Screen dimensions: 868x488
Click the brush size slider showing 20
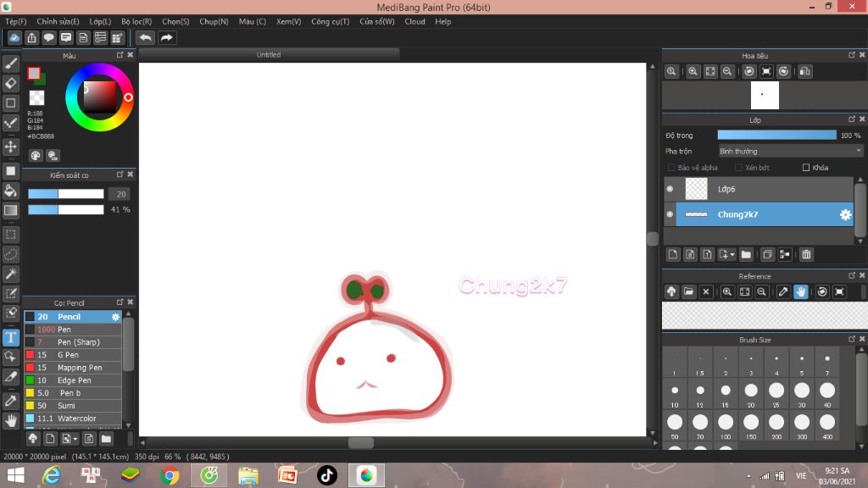tap(66, 194)
